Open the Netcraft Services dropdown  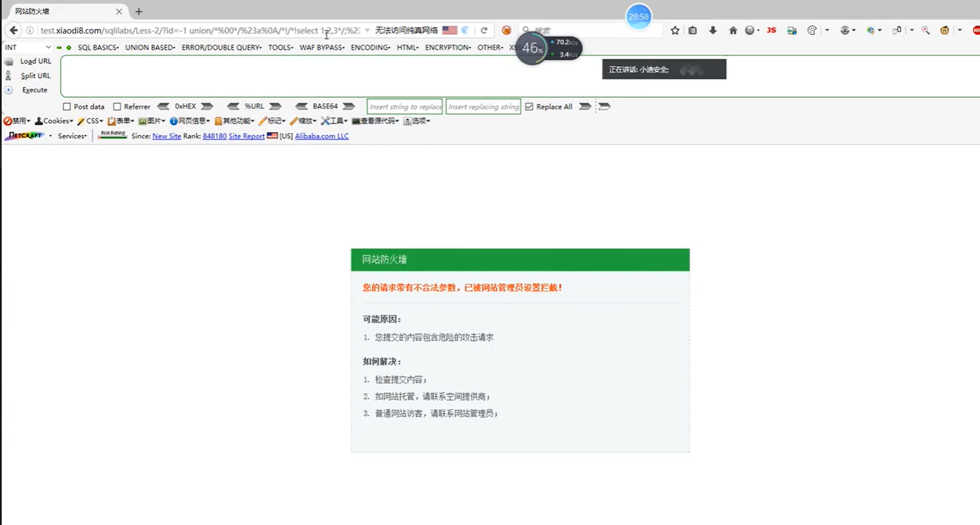pyautogui.click(x=73, y=135)
